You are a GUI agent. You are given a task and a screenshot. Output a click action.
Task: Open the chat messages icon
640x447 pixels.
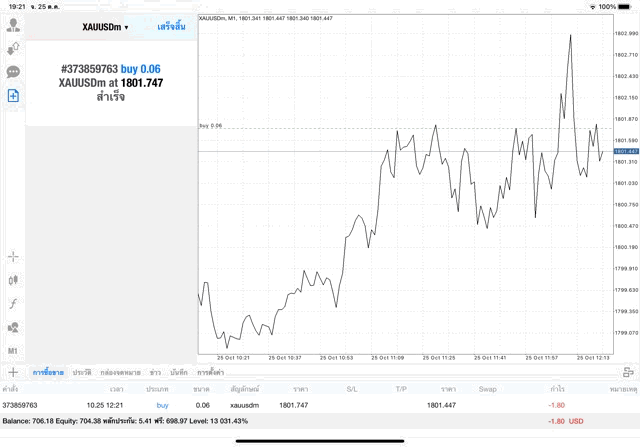point(13,72)
